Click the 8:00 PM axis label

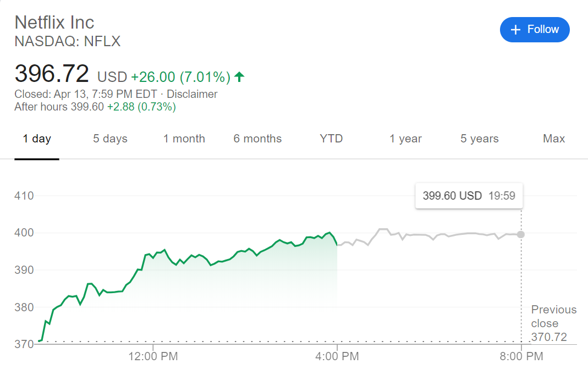tap(521, 356)
